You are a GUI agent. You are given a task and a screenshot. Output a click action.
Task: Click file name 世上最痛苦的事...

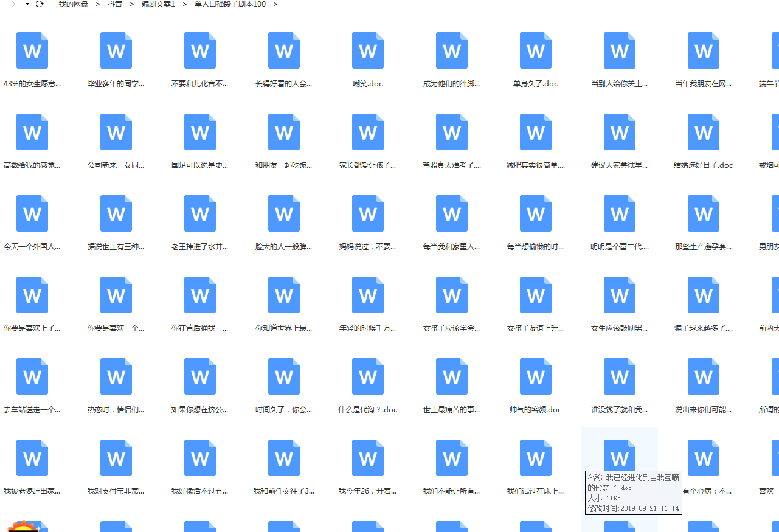coord(452,410)
